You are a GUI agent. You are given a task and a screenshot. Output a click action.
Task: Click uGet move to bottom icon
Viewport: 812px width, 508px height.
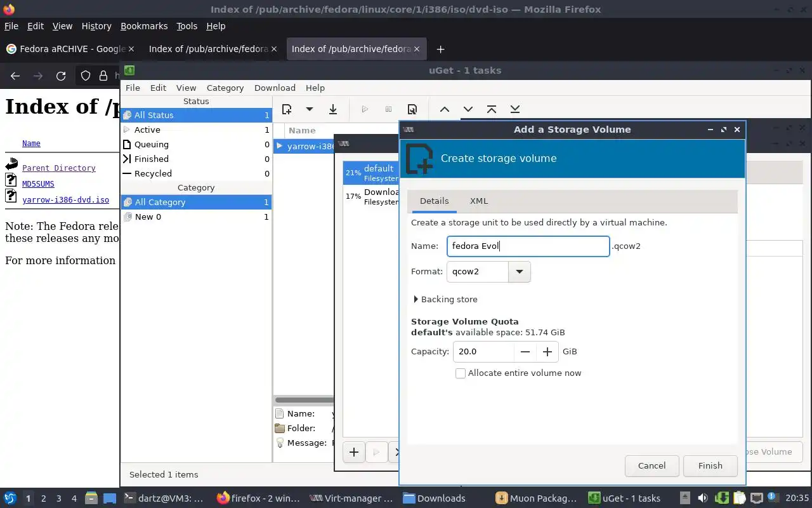pos(515,109)
